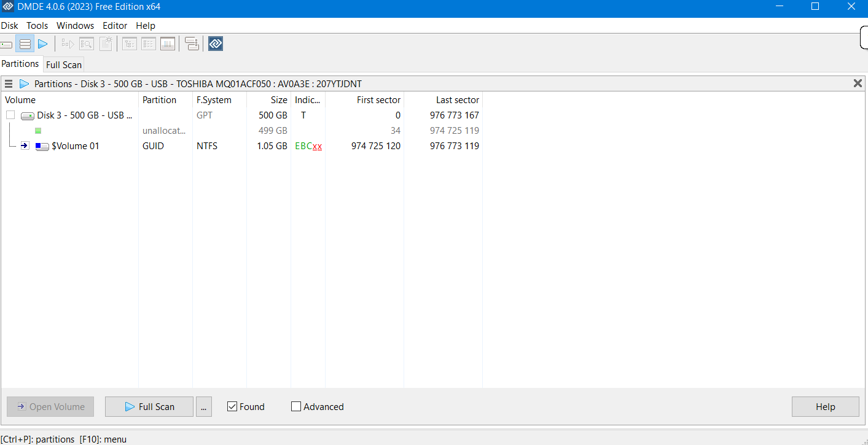Click the magnifier search toolbar icon
The height and width of the screenshot is (445, 868).
click(86, 44)
